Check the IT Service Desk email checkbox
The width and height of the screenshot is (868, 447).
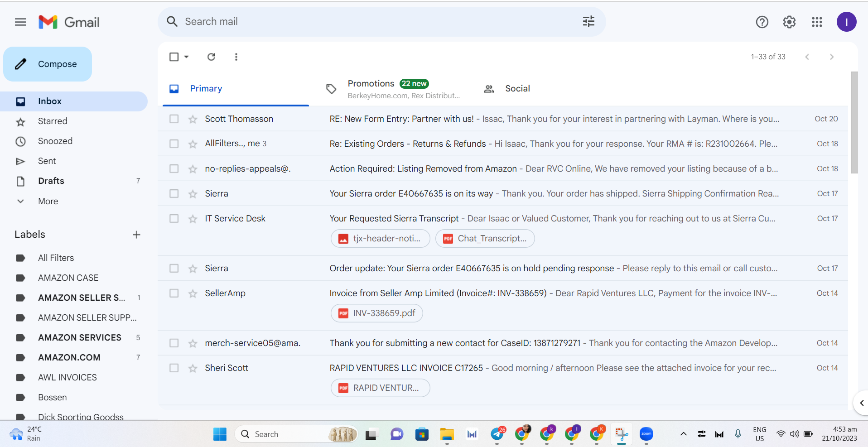point(174,218)
